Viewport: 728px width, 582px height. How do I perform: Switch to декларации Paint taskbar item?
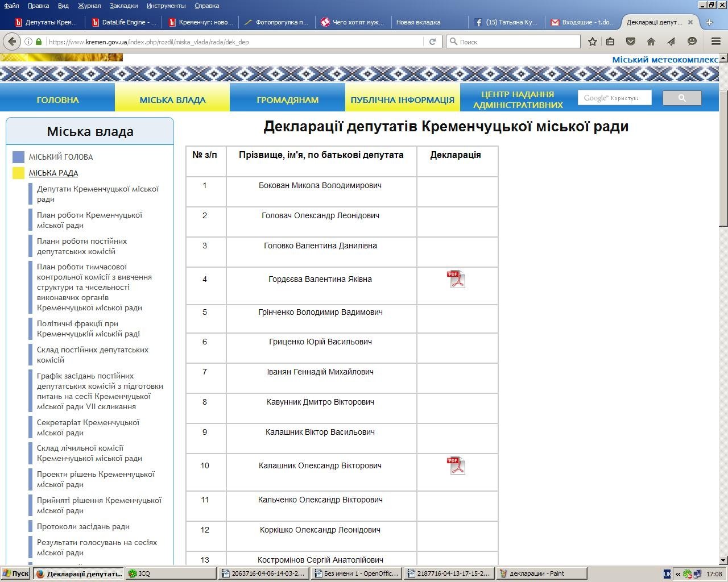point(541,573)
